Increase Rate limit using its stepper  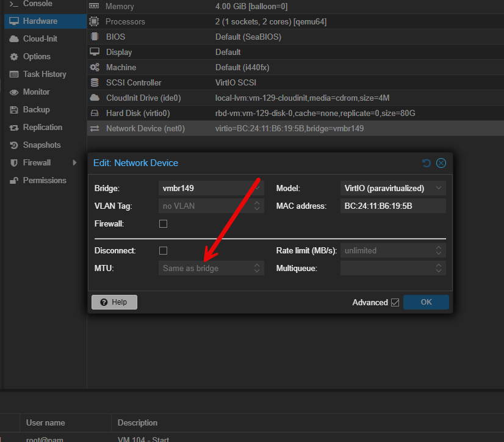click(439, 247)
